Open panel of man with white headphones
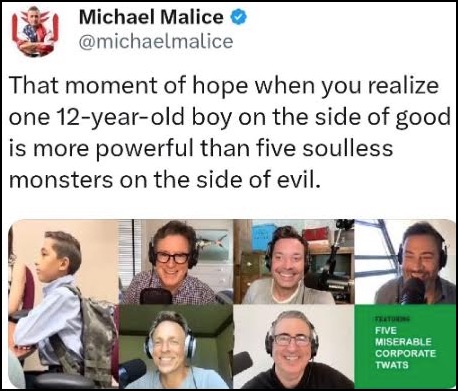This screenshot has height=391, width=458. tap(176, 347)
